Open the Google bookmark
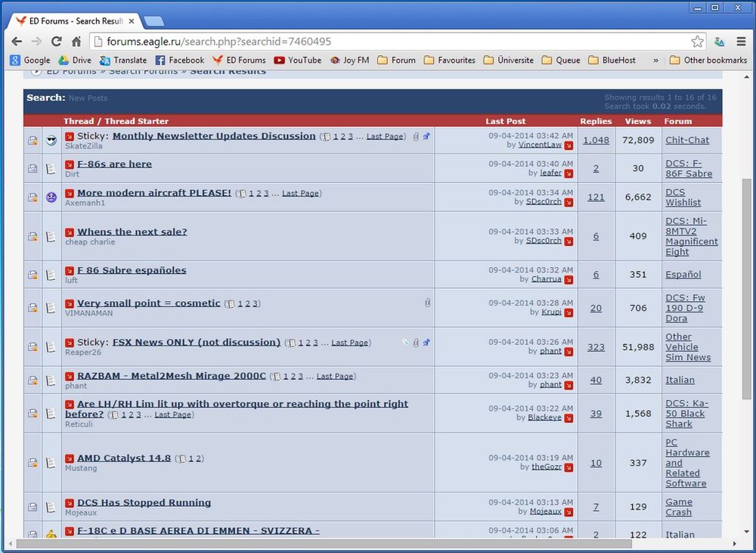 [30, 60]
